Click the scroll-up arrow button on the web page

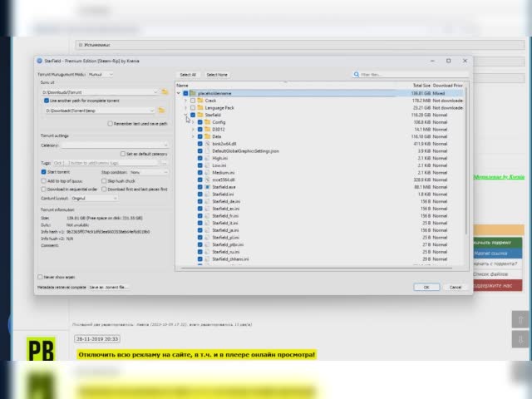coord(520,319)
